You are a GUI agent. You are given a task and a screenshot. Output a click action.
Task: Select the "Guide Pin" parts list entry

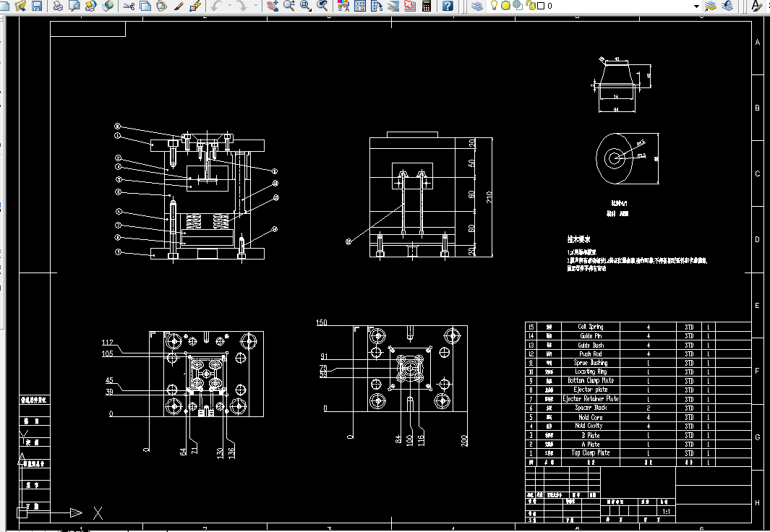590,335
